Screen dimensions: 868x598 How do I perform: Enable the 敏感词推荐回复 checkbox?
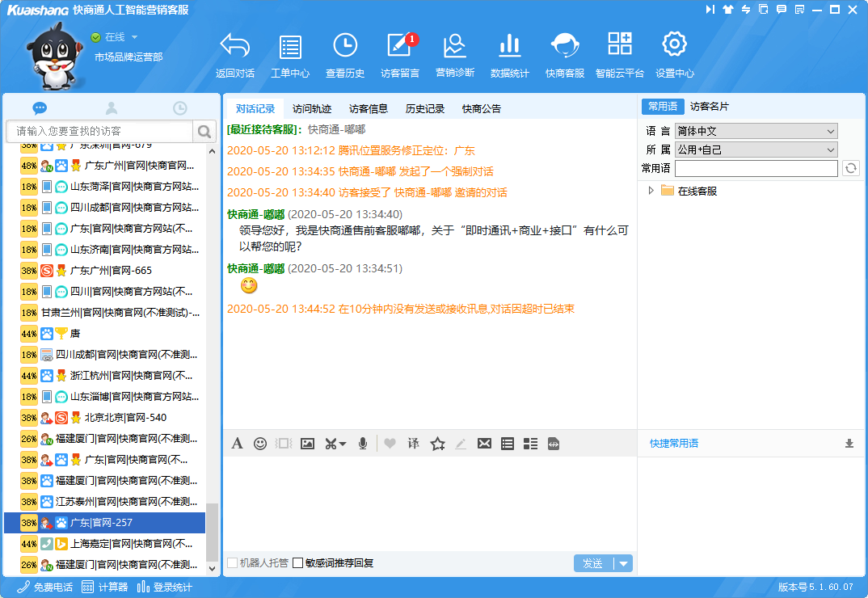point(298,563)
